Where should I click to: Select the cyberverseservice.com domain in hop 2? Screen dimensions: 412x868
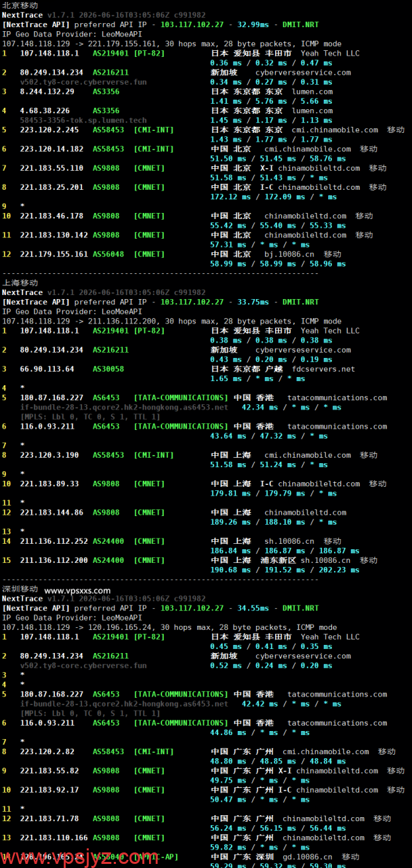[303, 73]
